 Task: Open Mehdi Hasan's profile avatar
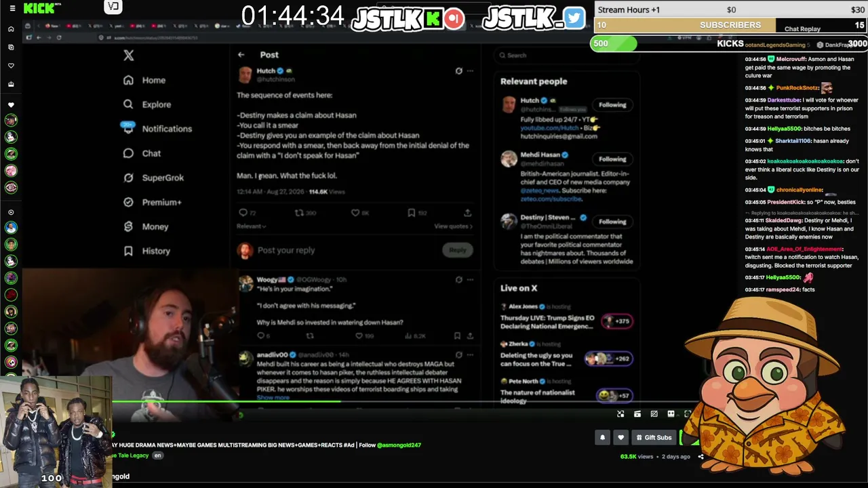tap(509, 159)
